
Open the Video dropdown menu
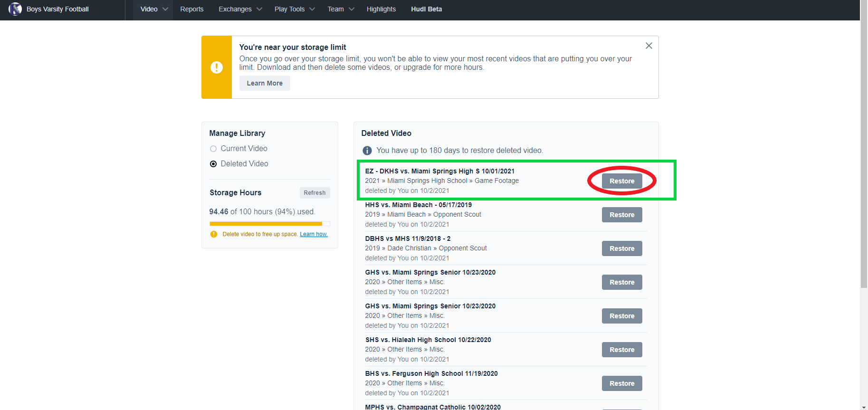click(x=154, y=9)
